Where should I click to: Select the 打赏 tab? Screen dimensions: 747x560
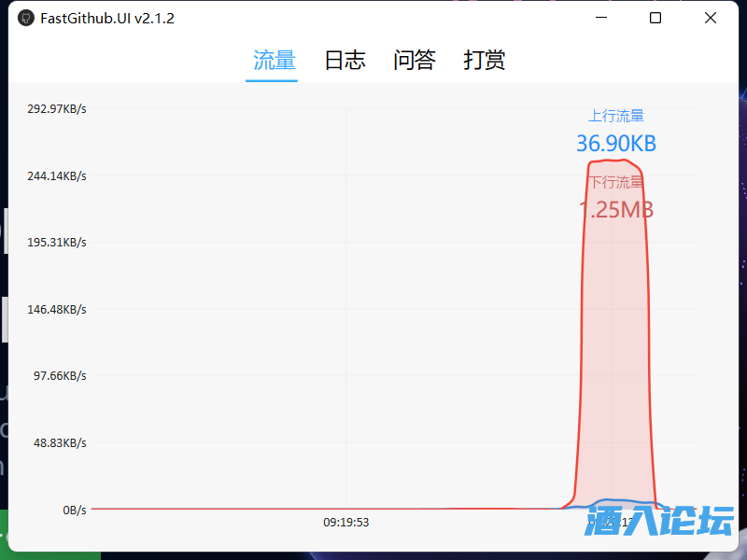tap(485, 61)
